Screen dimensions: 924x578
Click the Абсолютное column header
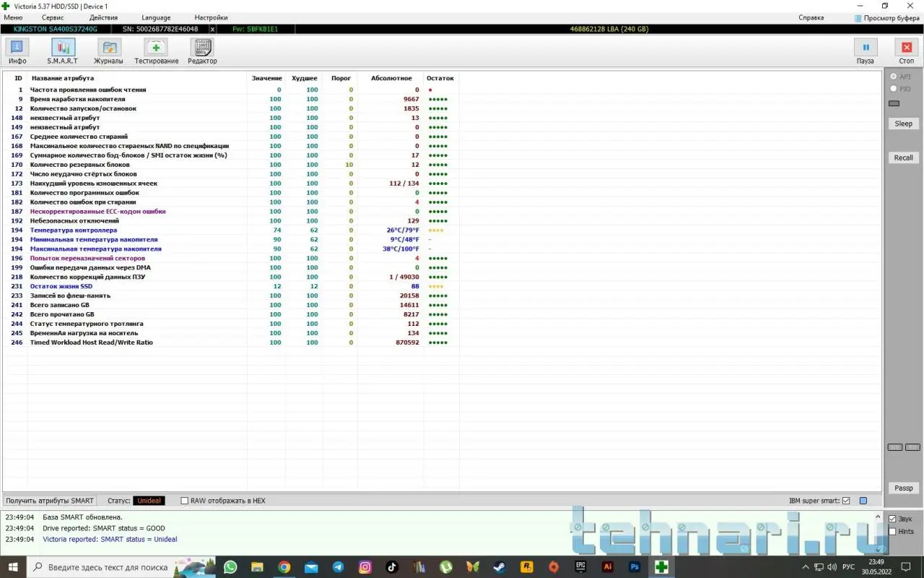pyautogui.click(x=391, y=78)
